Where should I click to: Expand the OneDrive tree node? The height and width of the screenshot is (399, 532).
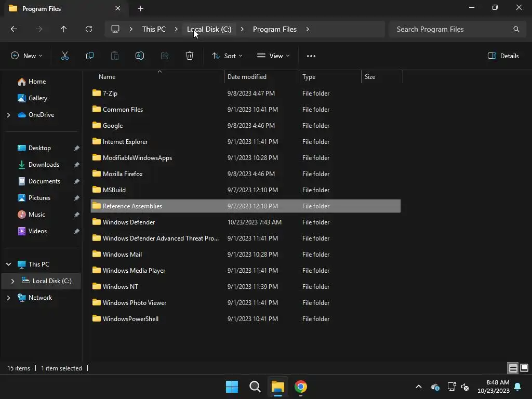[8, 115]
